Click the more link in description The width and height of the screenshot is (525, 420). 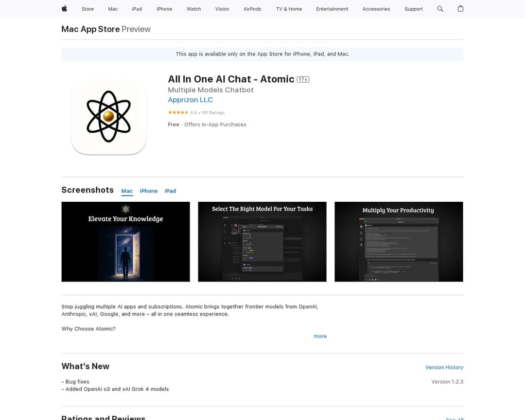pos(320,336)
